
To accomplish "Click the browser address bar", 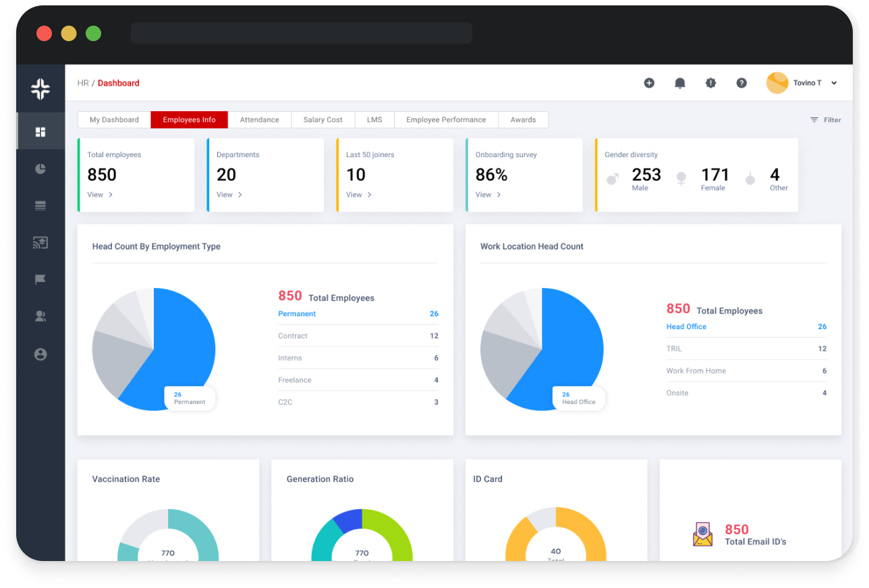I will coord(301,33).
